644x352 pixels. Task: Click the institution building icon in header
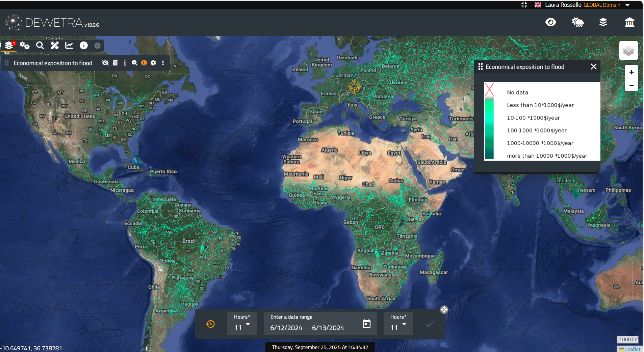tap(629, 23)
